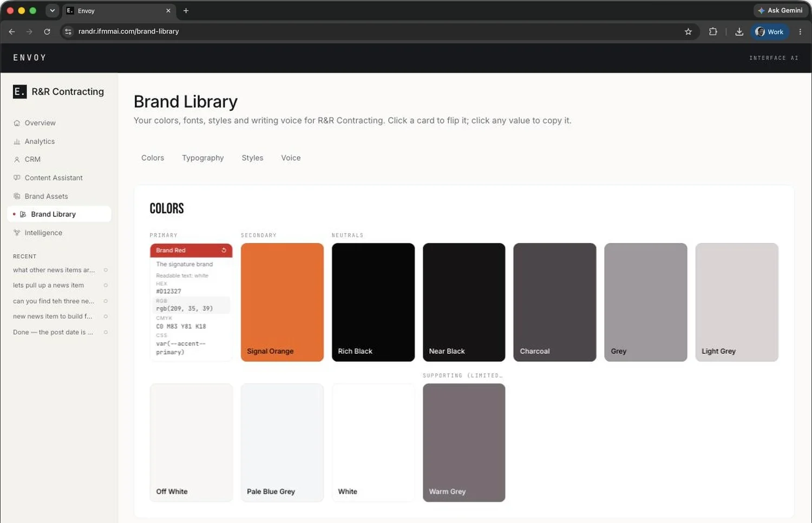The width and height of the screenshot is (812, 523).
Task: Select Brand Library in the sidebar
Action: coord(60,214)
